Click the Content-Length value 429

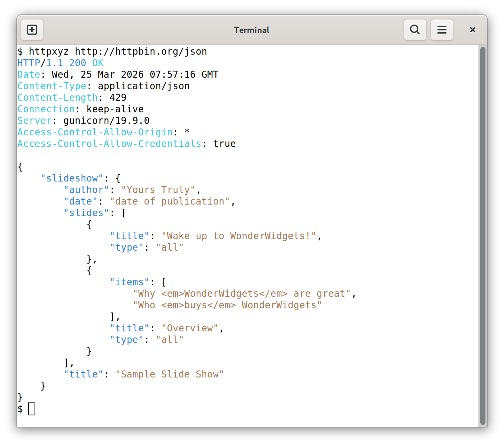[x=118, y=98]
